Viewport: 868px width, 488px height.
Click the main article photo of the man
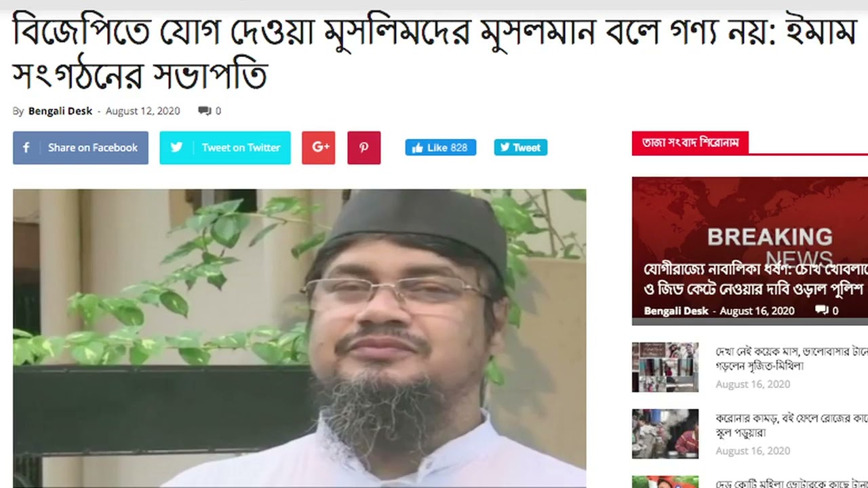pyautogui.click(x=300, y=338)
